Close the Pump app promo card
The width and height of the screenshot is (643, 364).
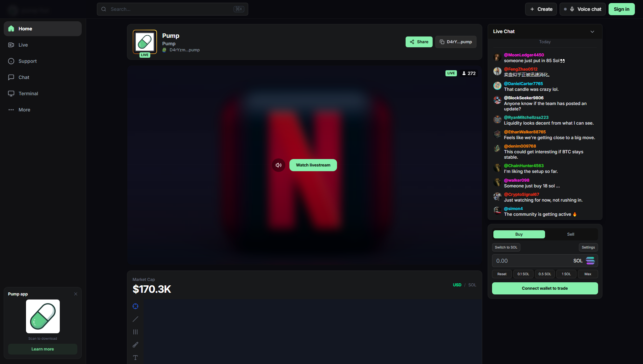(76, 294)
